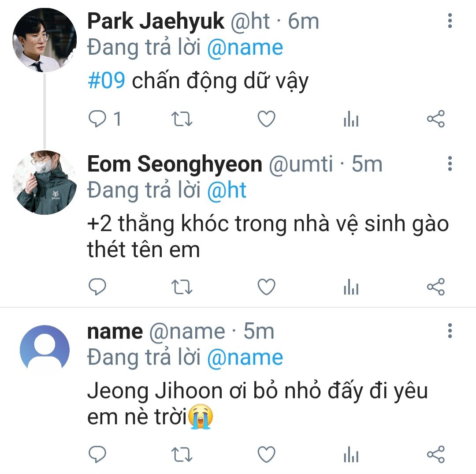Share Park Jaehyuk's tweet
Image resolution: width=476 pixels, height=474 pixels.
(x=435, y=119)
